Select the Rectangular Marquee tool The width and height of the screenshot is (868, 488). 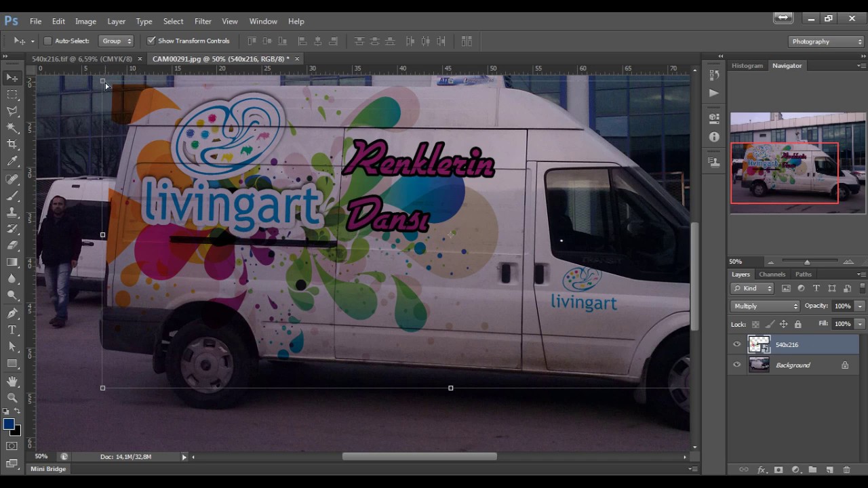tap(12, 95)
